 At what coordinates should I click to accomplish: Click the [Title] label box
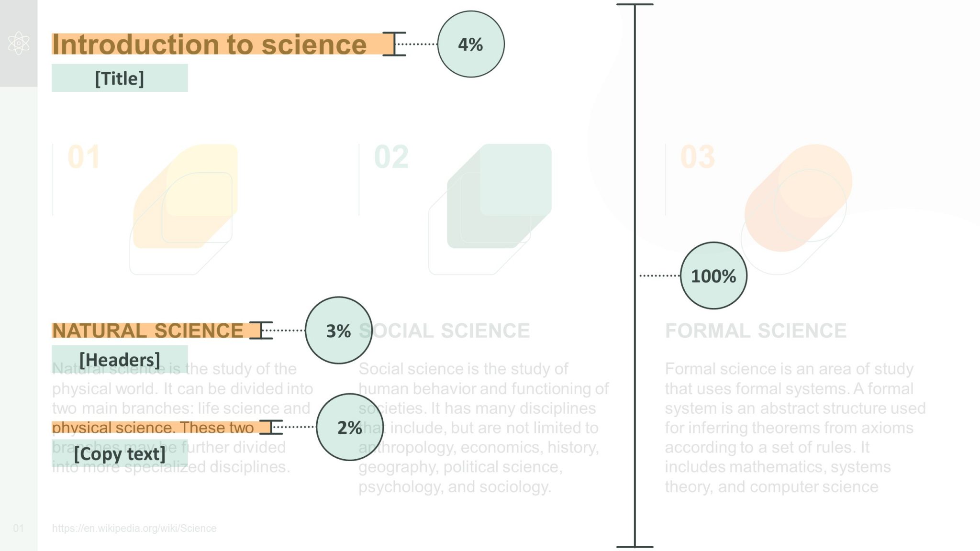(120, 78)
